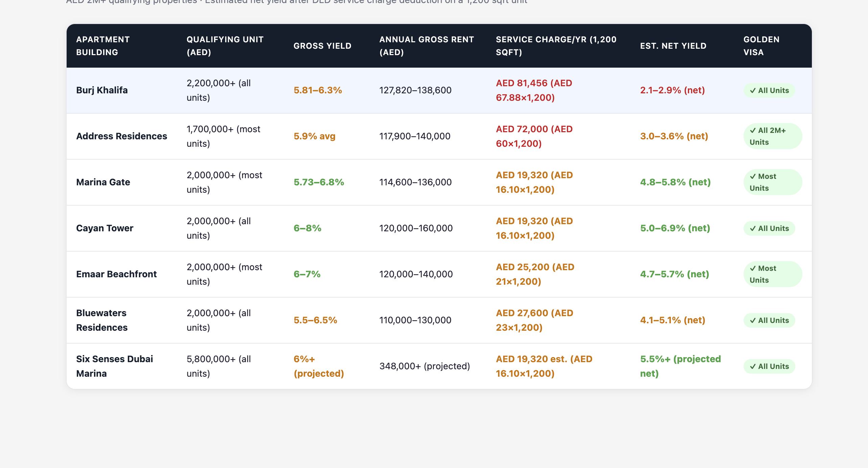Select the Burj Khalifa building name
The image size is (868, 468).
point(102,90)
